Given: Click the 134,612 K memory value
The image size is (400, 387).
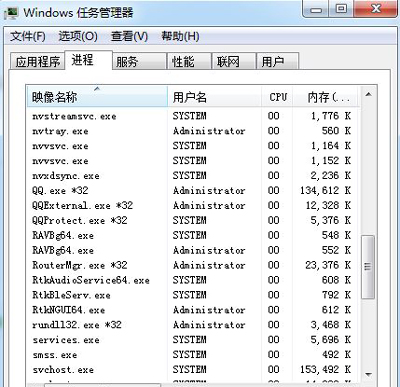Looking at the screenshot, I should click(326, 191).
